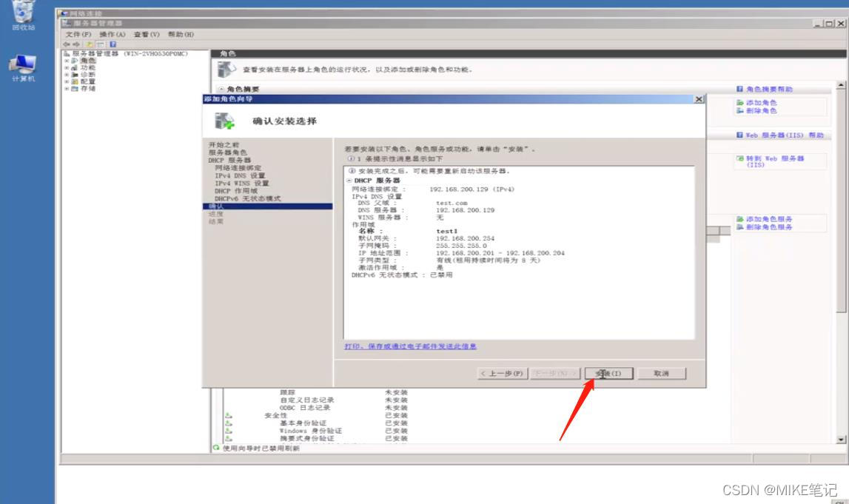The width and height of the screenshot is (849, 504).
Task: Go to IPv4 WINS 设置 wizard step
Action: (241, 183)
